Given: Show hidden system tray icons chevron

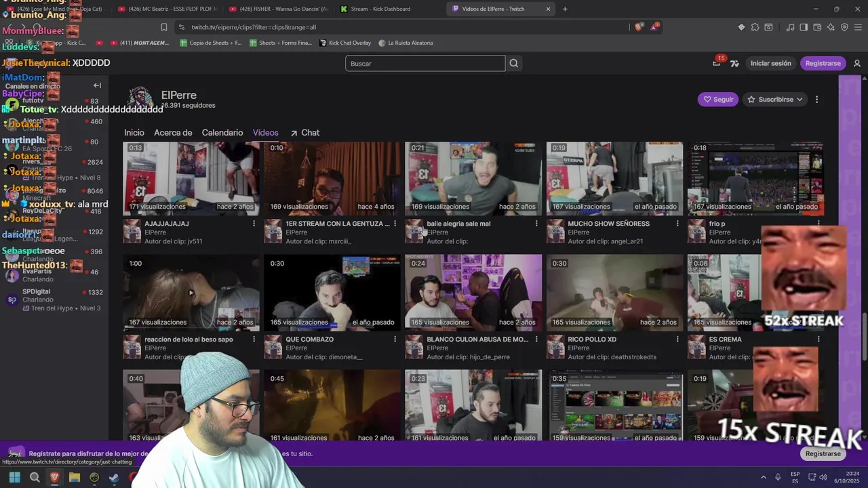Looking at the screenshot, I should click(763, 477).
